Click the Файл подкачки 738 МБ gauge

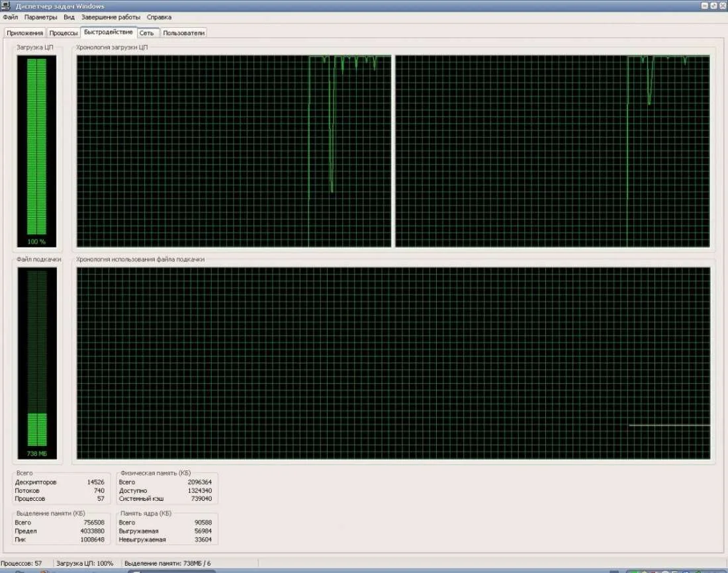pos(37,363)
